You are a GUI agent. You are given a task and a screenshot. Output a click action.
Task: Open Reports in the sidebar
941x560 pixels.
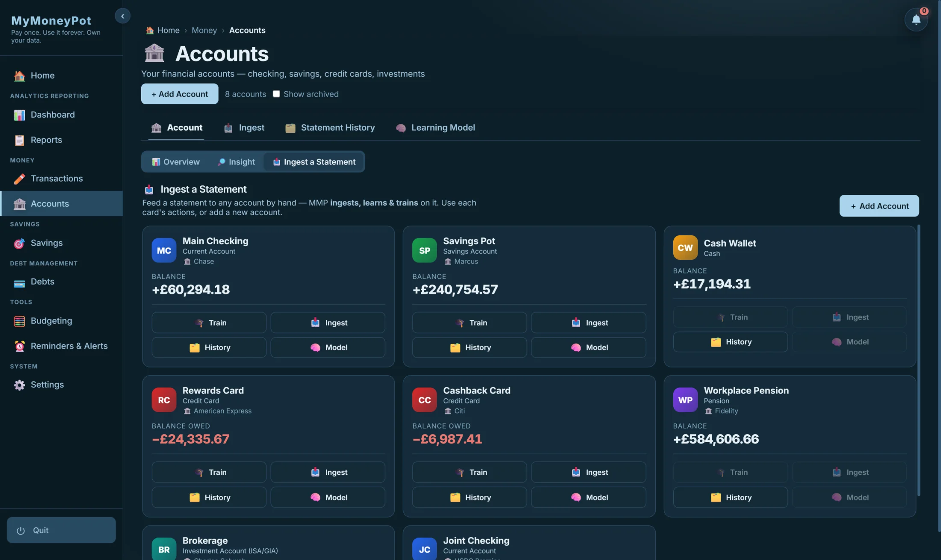click(61, 140)
